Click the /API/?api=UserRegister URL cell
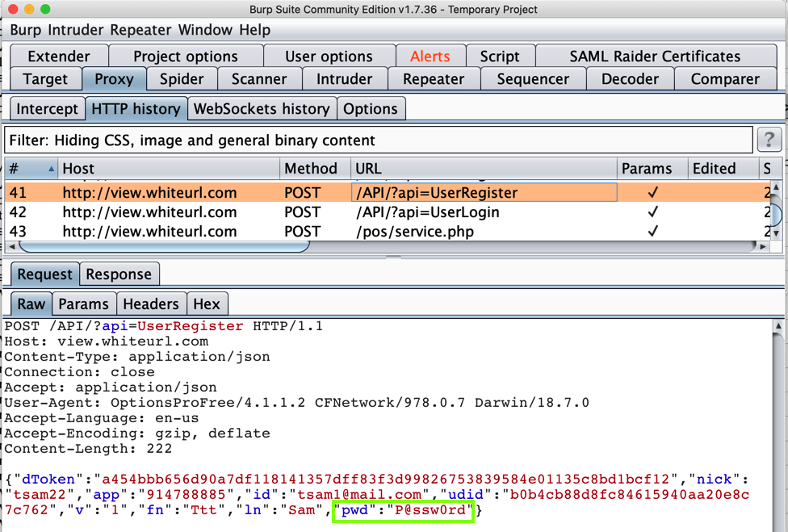The height and width of the screenshot is (532, 788). pos(484,192)
